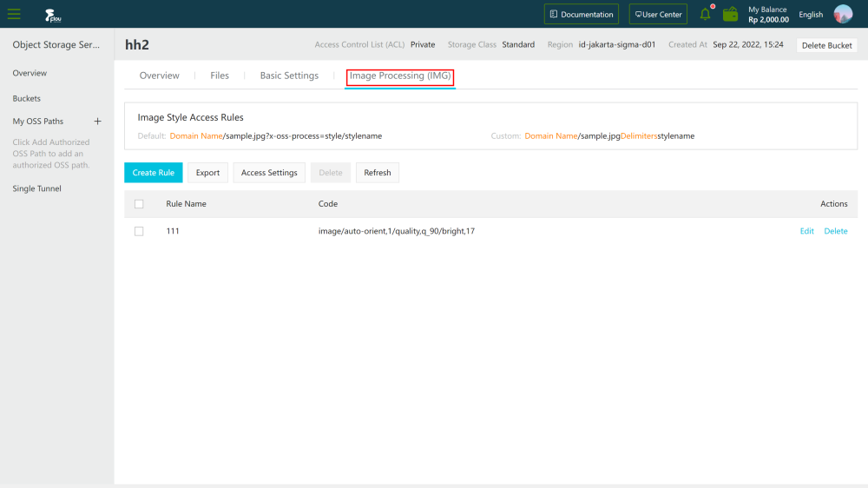
Task: Open the English language dropdown
Action: (x=811, y=15)
